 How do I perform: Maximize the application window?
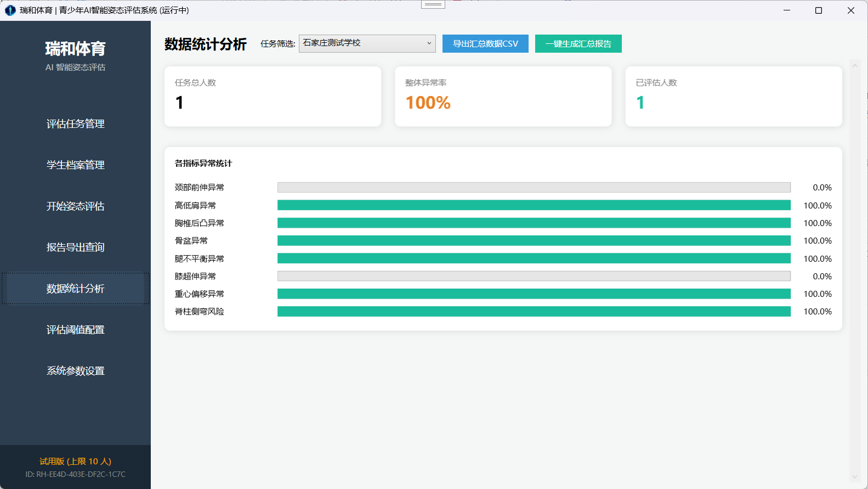819,10
